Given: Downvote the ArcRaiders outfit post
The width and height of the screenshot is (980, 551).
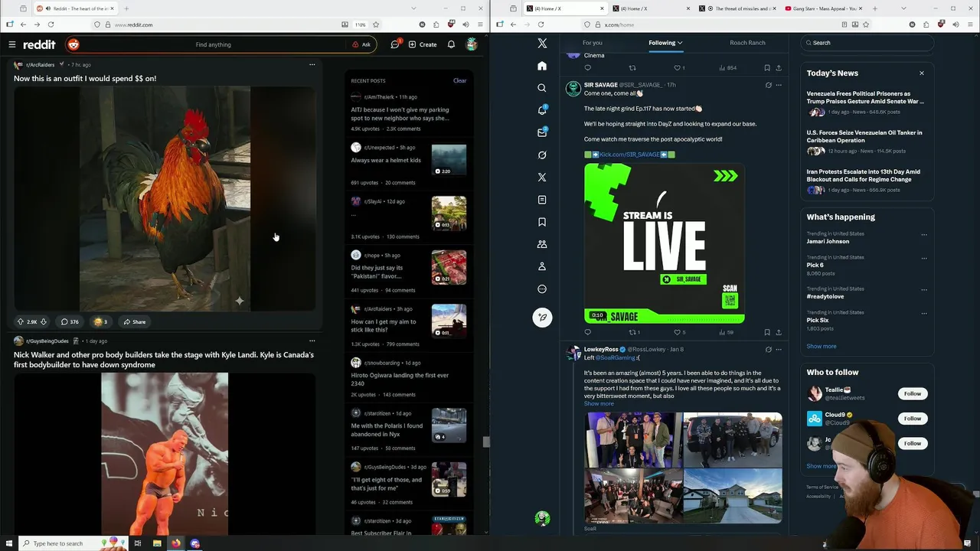Looking at the screenshot, I should click(44, 321).
